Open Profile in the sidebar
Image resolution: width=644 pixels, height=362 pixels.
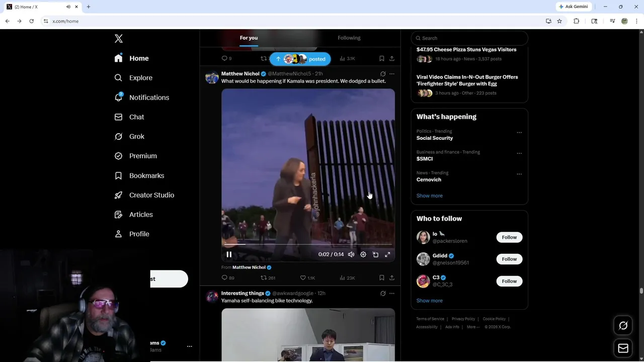coord(132,234)
